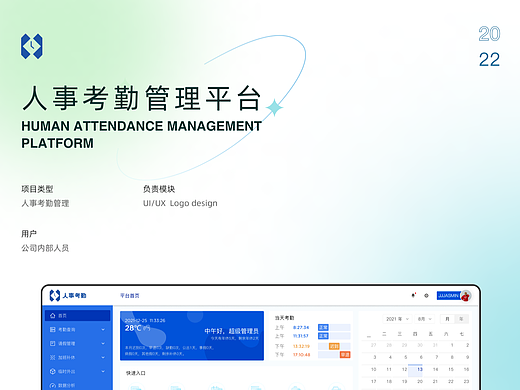Screen dimensions: 520x390
Task: Open the 请假管理 sidebar menu
Action: [77, 343]
